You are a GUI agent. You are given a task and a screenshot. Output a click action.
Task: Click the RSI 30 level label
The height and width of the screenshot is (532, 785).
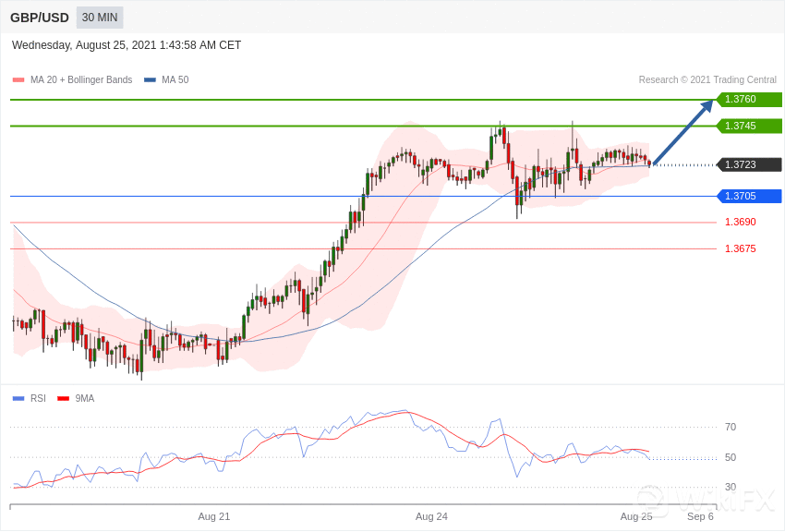click(731, 487)
